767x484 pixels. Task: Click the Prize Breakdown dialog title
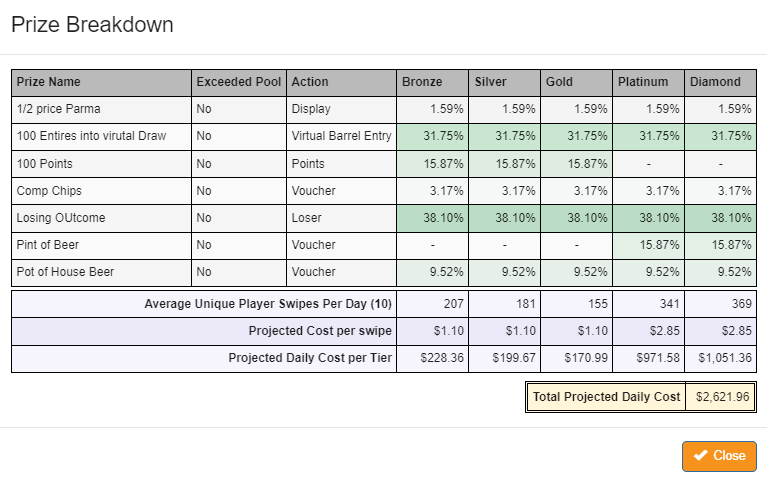pos(92,25)
